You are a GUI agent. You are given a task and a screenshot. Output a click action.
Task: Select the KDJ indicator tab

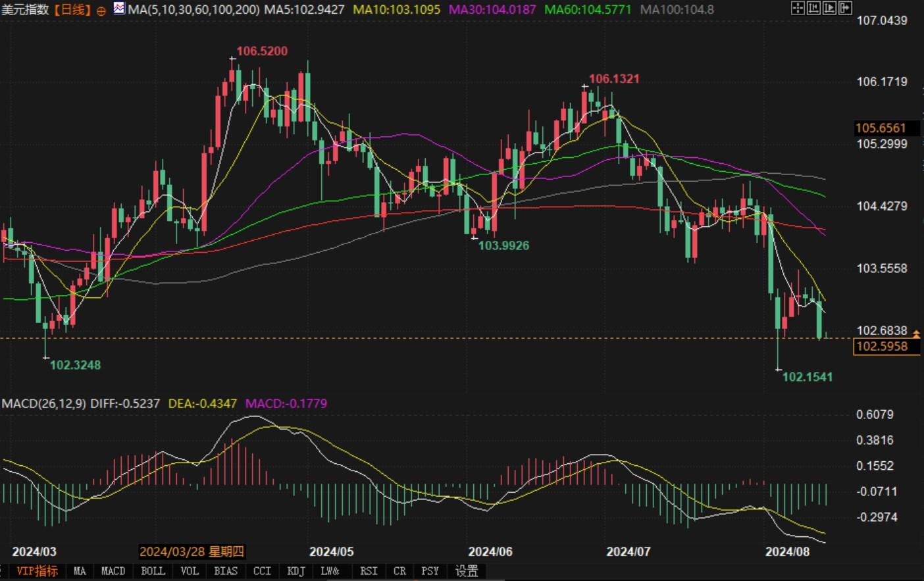click(296, 571)
